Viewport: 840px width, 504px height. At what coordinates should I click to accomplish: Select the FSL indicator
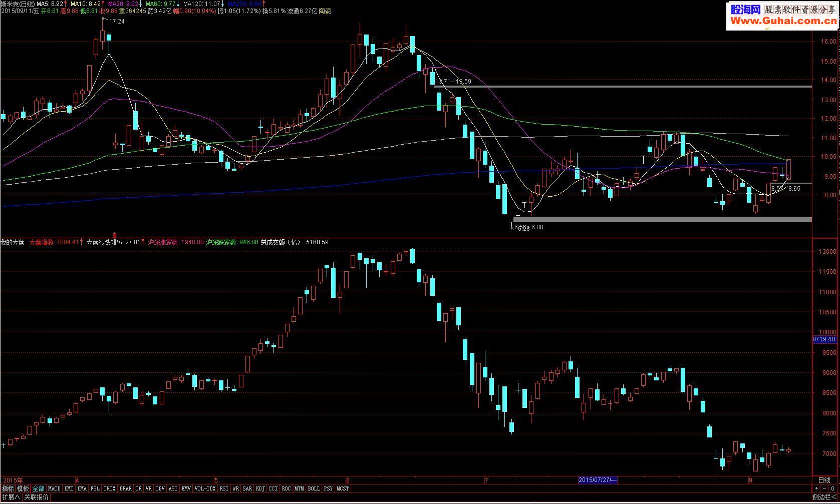[x=95, y=488]
